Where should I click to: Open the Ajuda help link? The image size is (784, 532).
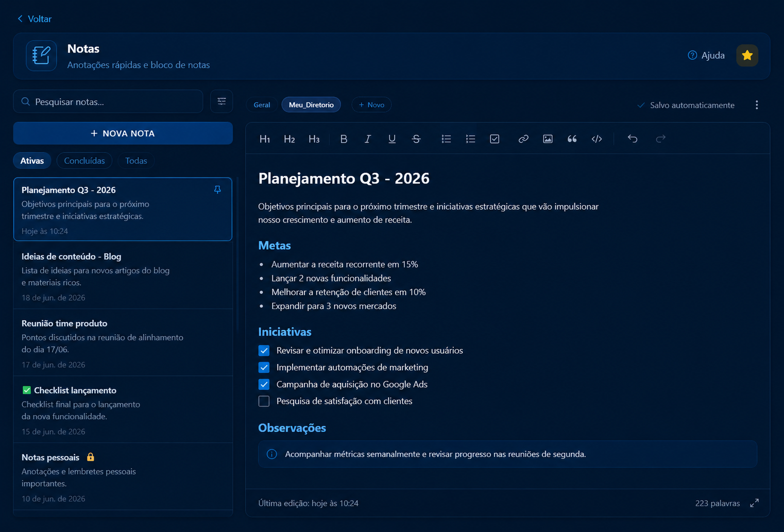pyautogui.click(x=706, y=56)
